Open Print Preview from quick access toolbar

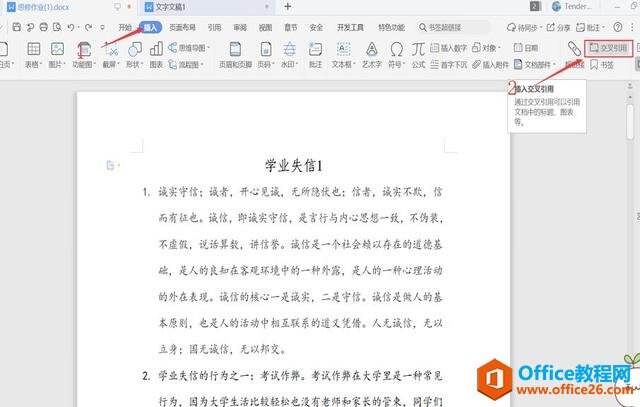57,27
